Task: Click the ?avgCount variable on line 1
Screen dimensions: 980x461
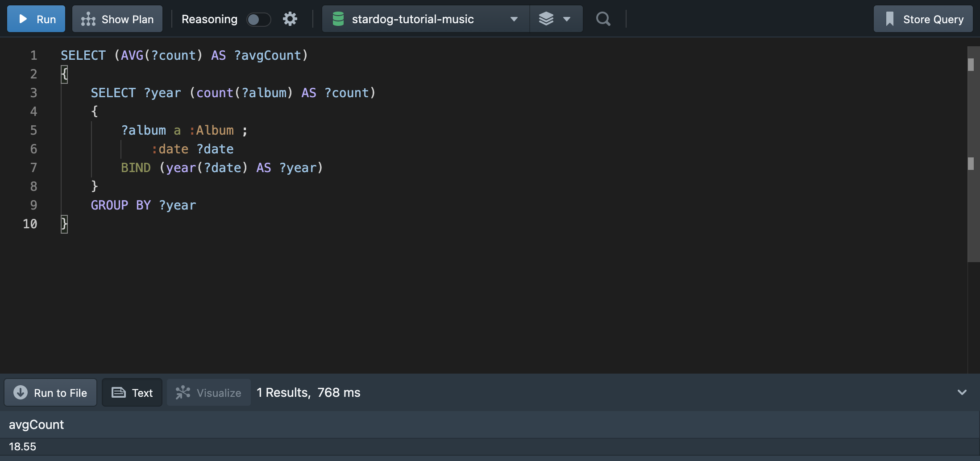Action: point(268,55)
